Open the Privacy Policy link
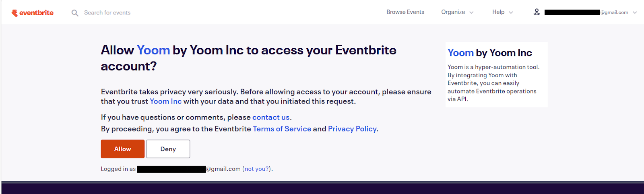 352,129
